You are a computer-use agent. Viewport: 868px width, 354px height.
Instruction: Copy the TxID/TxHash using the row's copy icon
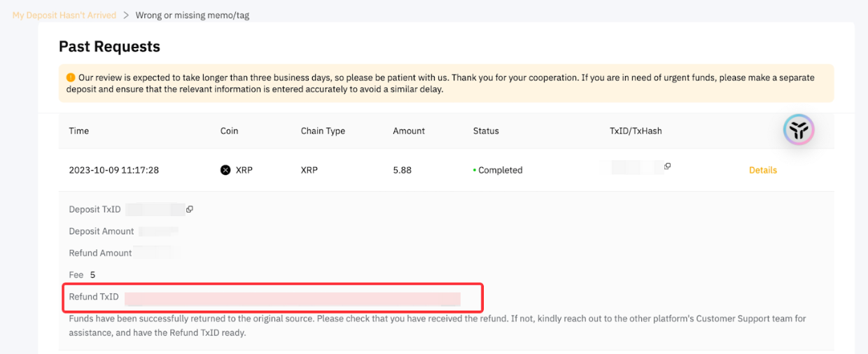[667, 167]
